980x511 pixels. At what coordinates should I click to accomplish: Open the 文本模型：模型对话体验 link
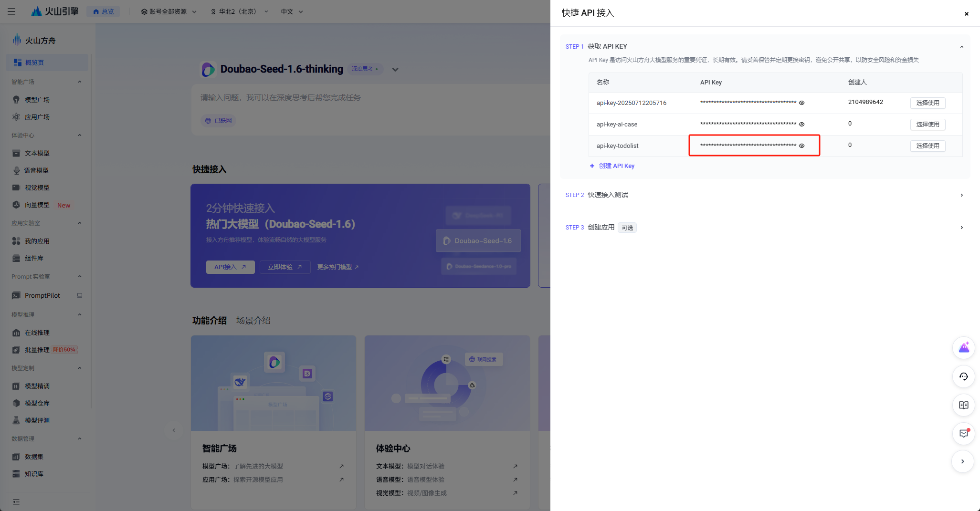(x=447, y=466)
